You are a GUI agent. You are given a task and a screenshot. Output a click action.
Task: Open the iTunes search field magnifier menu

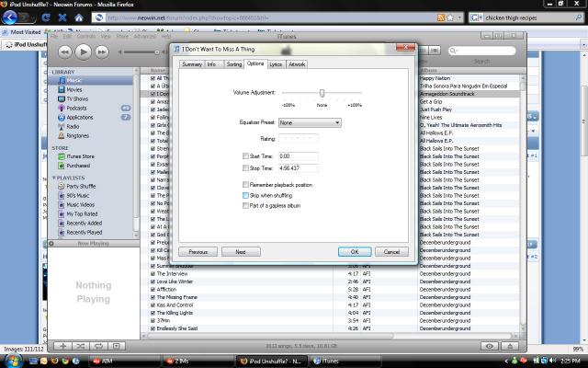[x=453, y=51]
